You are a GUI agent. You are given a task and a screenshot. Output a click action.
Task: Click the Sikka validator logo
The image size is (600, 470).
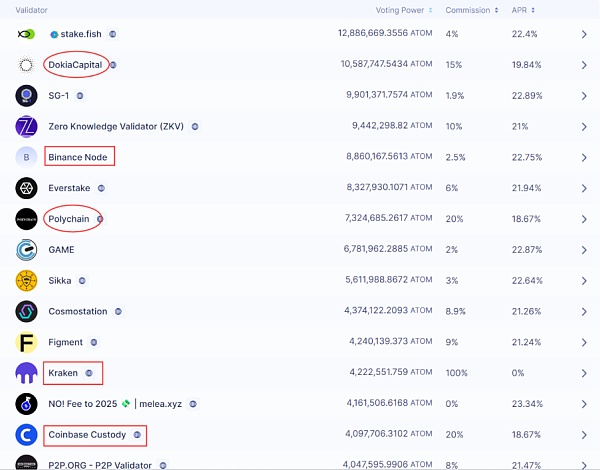pyautogui.click(x=26, y=281)
